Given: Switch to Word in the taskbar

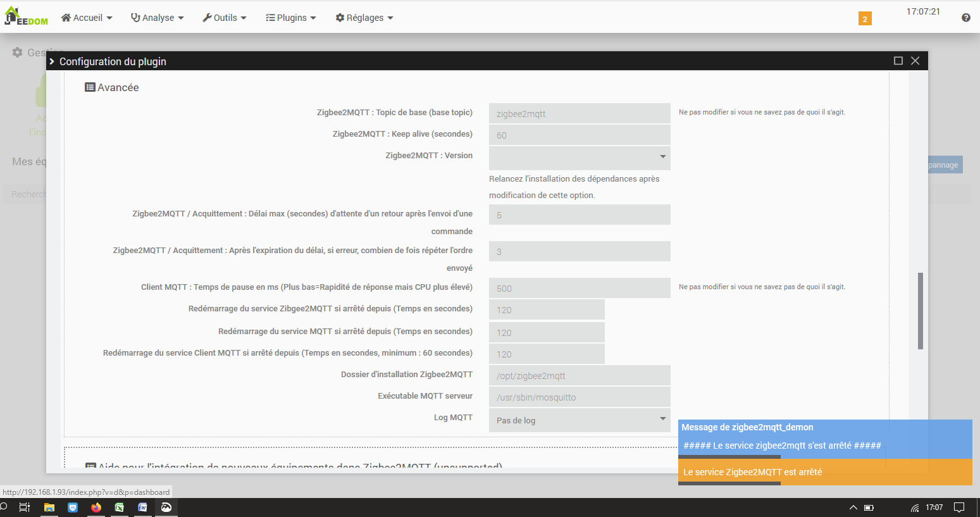Looking at the screenshot, I should [x=142, y=507].
